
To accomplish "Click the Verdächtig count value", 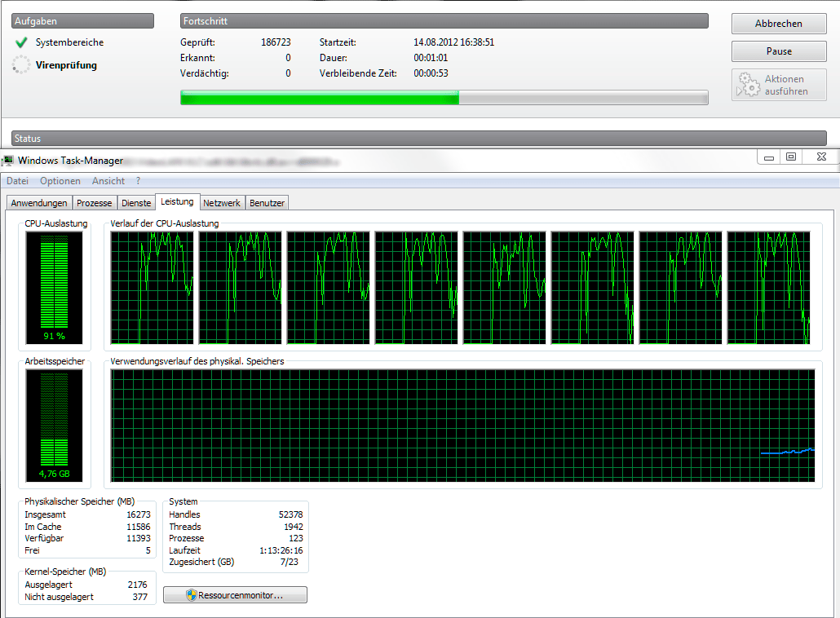I will click(x=288, y=73).
